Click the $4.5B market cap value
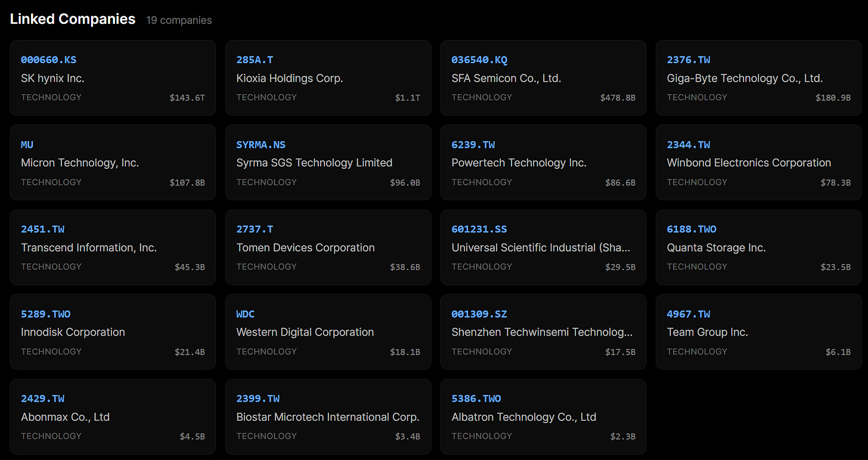Screen dimensions: 868x460 click(193, 437)
